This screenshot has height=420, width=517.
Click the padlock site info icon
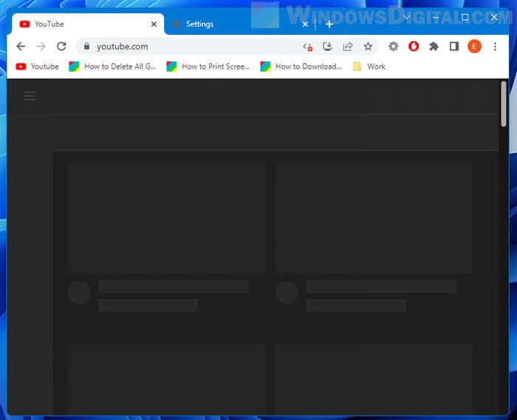[x=86, y=47]
